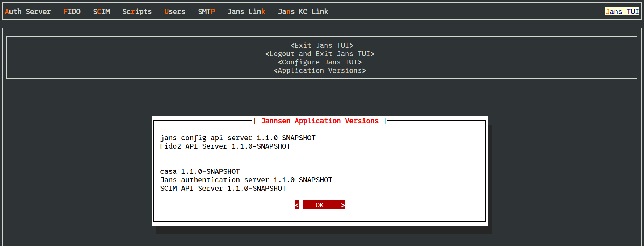This screenshot has height=246, width=644.
Task: Open the Auth Server tab
Action: [28, 12]
